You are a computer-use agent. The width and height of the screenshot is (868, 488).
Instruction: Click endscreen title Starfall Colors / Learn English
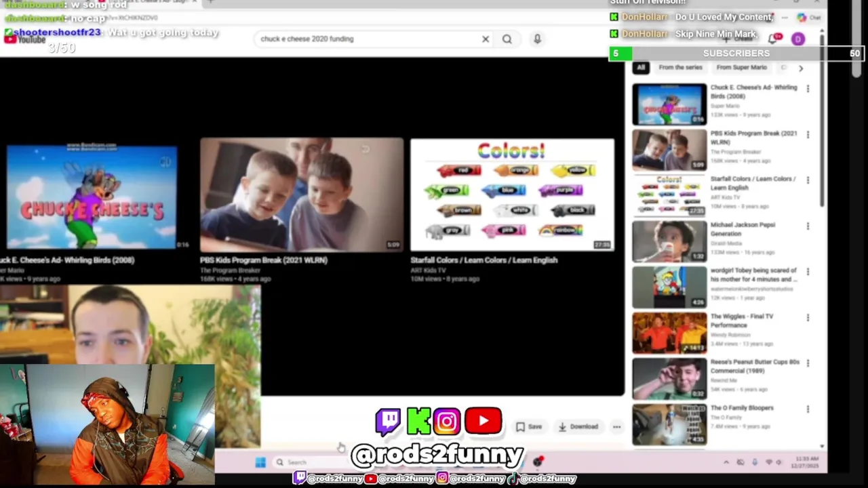click(x=484, y=260)
